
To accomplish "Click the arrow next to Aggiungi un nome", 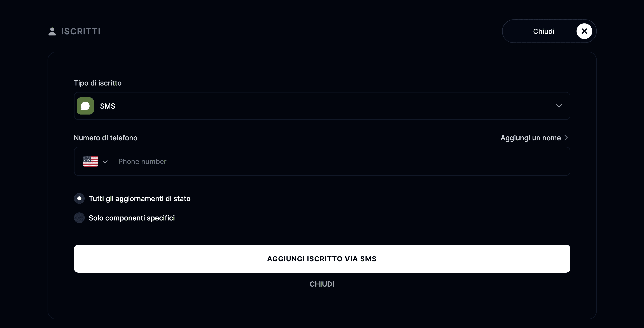I will click(566, 138).
